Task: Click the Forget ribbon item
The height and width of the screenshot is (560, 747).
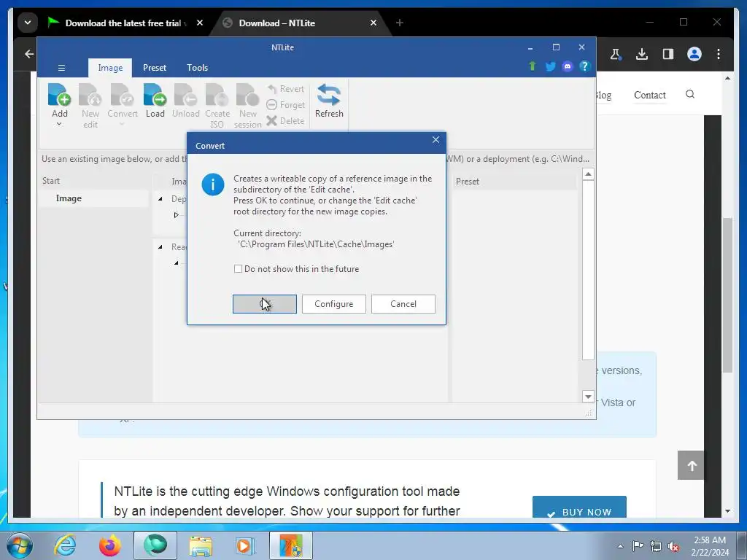Action: click(285, 105)
